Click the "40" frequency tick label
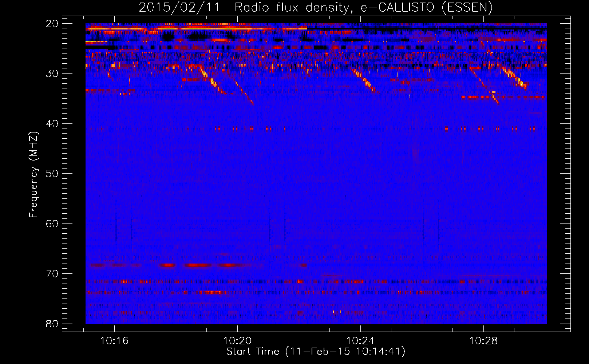The width and height of the screenshot is (589, 364). [52, 124]
